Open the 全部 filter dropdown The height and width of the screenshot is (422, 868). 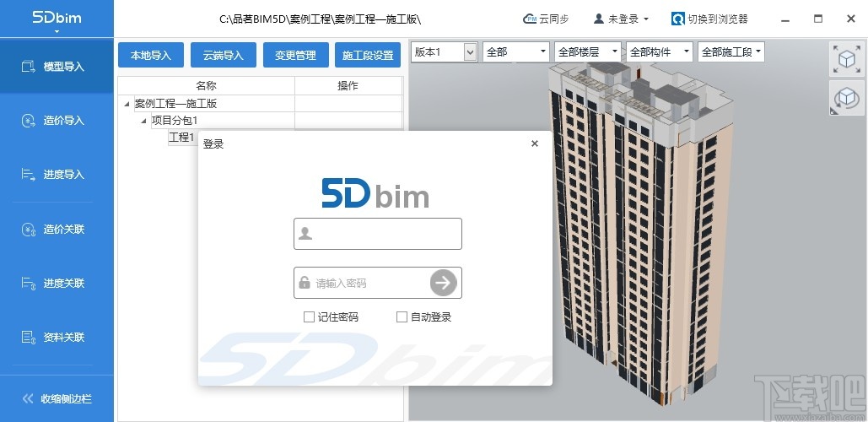515,52
